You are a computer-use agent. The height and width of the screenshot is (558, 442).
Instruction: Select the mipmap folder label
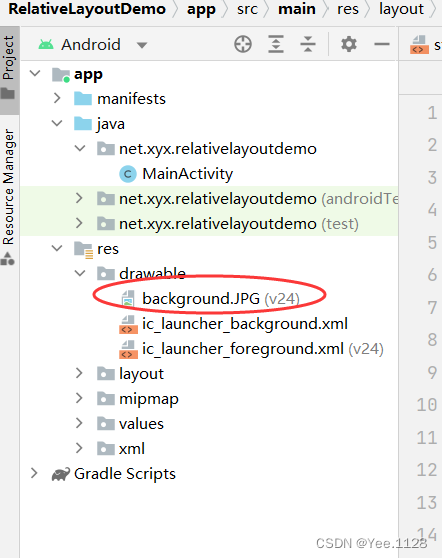149,399
